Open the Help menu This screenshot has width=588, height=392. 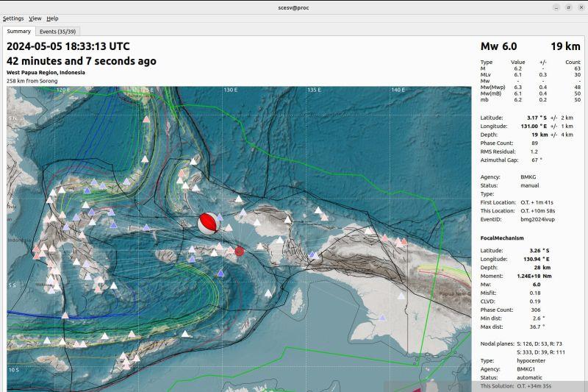tap(52, 18)
